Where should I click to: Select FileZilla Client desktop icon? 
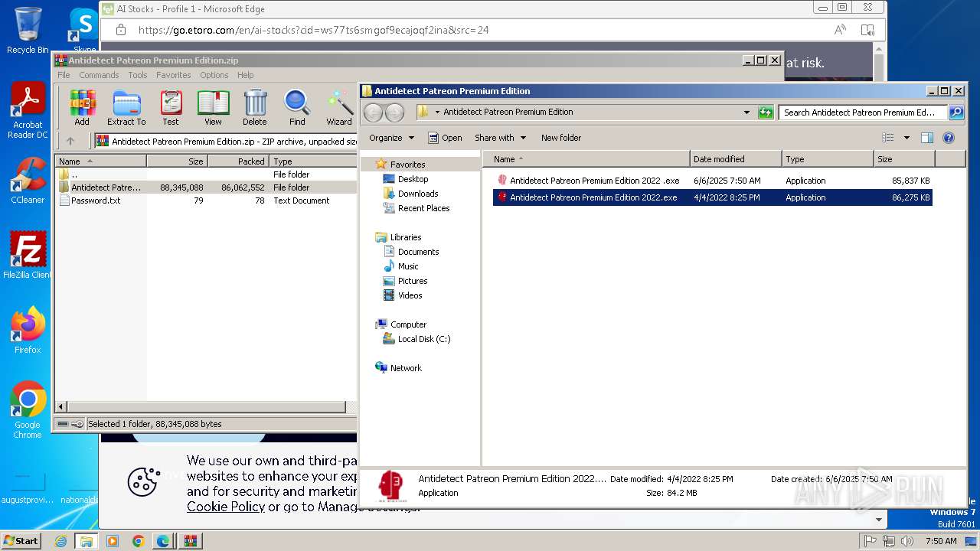(28, 256)
